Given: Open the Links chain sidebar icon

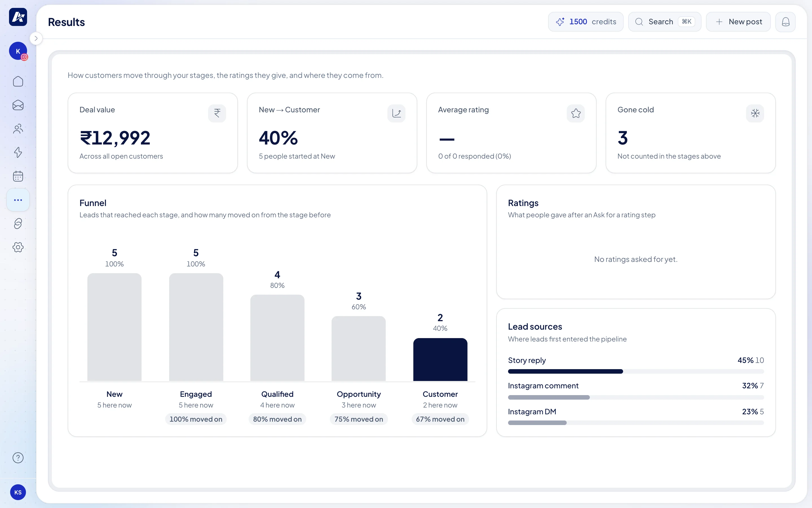Looking at the screenshot, I should click(x=18, y=224).
